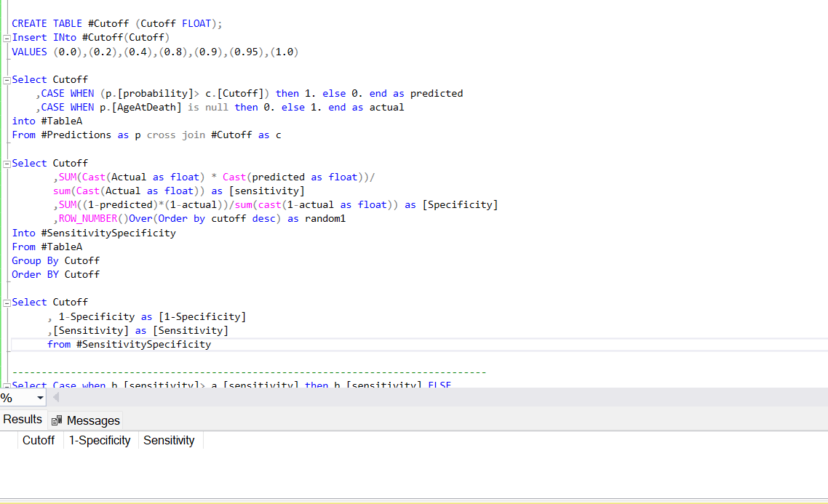Collapse the first Select Cutoff query block
This screenshot has width=828, height=504.
[x=6, y=79]
